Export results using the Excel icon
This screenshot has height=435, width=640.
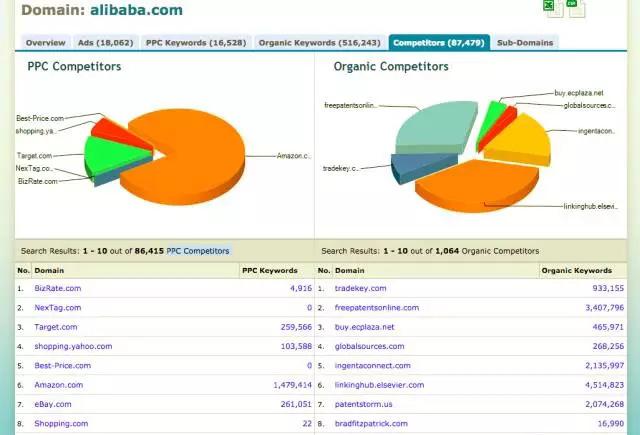tap(552, 7)
